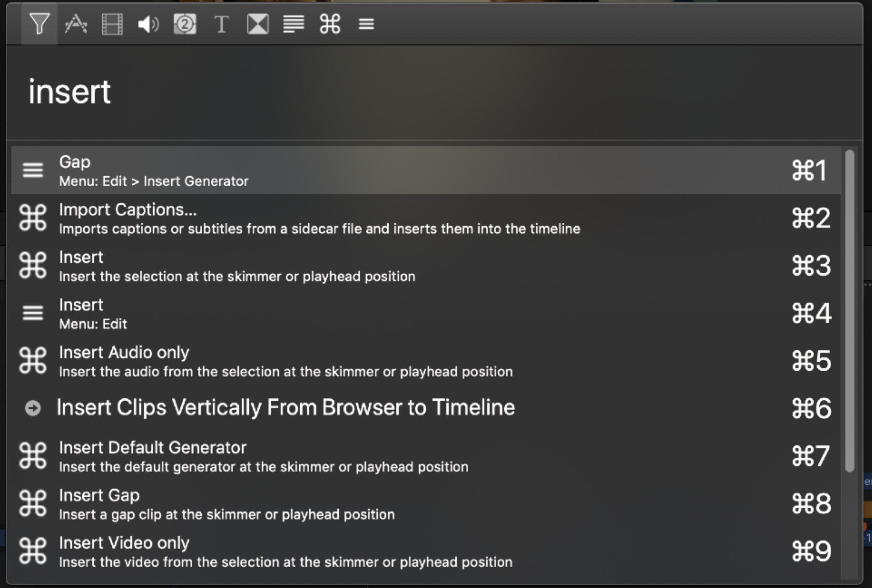This screenshot has width=872, height=588.
Task: Toggle the text lines notes filter
Action: click(294, 24)
